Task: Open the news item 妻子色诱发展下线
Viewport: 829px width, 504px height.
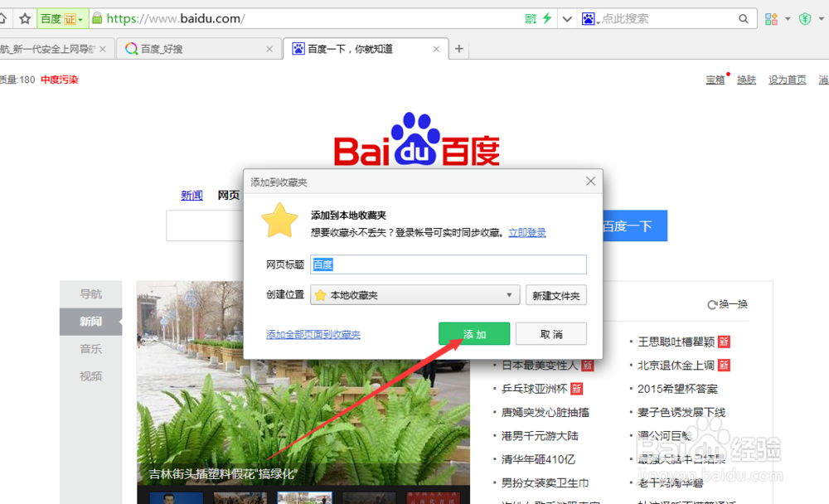Action: coord(681,413)
